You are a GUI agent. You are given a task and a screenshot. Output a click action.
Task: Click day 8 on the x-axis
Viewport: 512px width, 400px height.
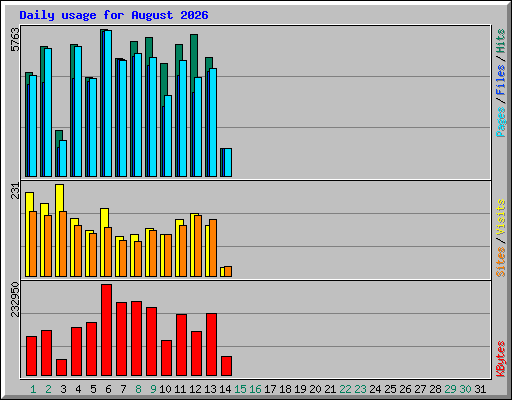(138, 389)
